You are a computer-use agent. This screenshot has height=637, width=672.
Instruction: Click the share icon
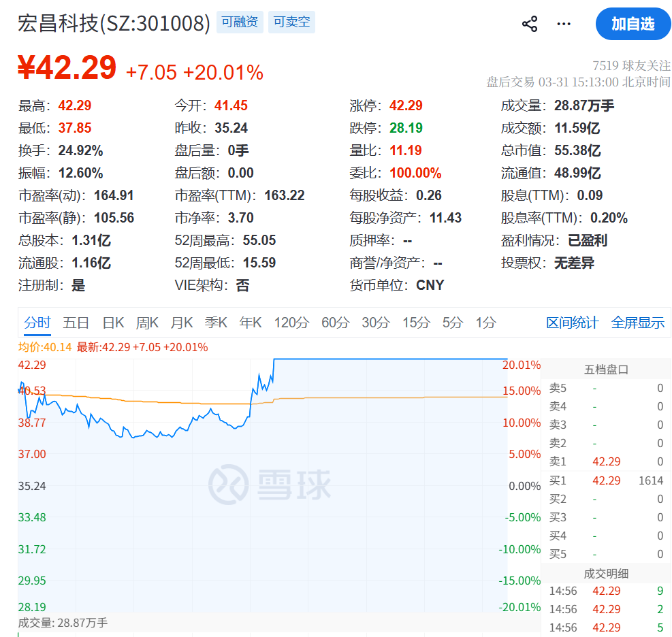pyautogui.click(x=528, y=22)
